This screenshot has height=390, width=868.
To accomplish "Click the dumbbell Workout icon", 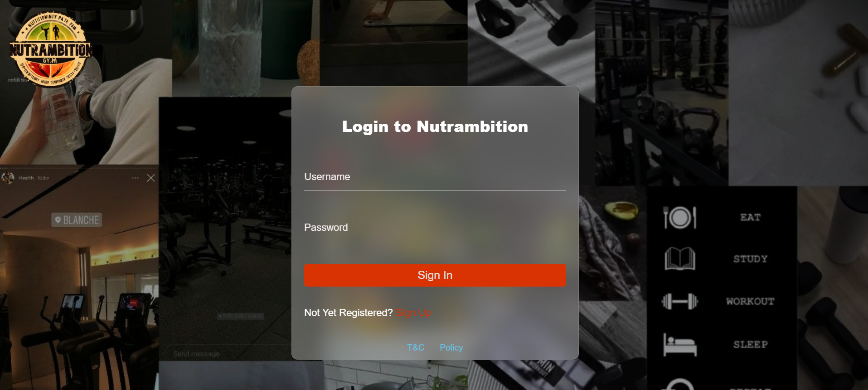I will (x=679, y=301).
